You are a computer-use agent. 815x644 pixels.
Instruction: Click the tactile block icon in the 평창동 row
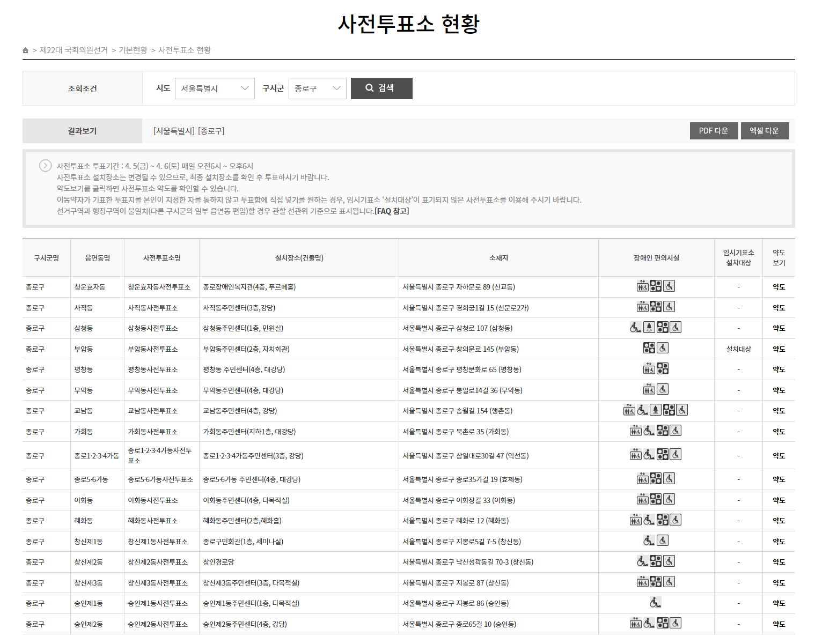663,369
